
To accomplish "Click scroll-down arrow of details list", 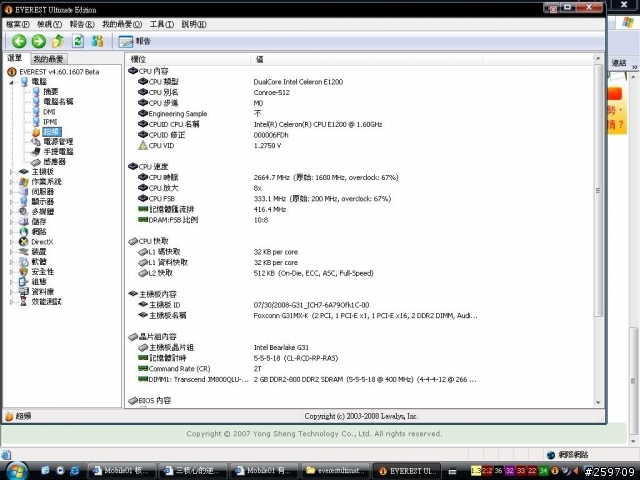I will pyautogui.click(x=598, y=402).
